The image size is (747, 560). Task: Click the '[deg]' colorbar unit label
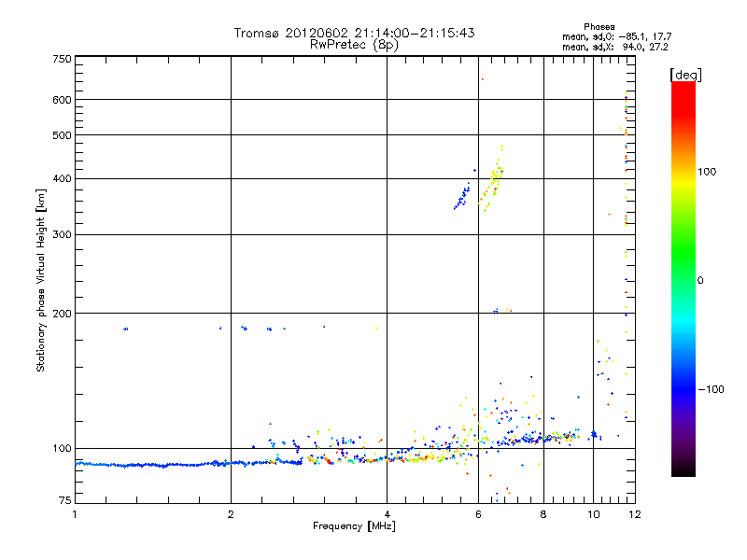click(686, 75)
